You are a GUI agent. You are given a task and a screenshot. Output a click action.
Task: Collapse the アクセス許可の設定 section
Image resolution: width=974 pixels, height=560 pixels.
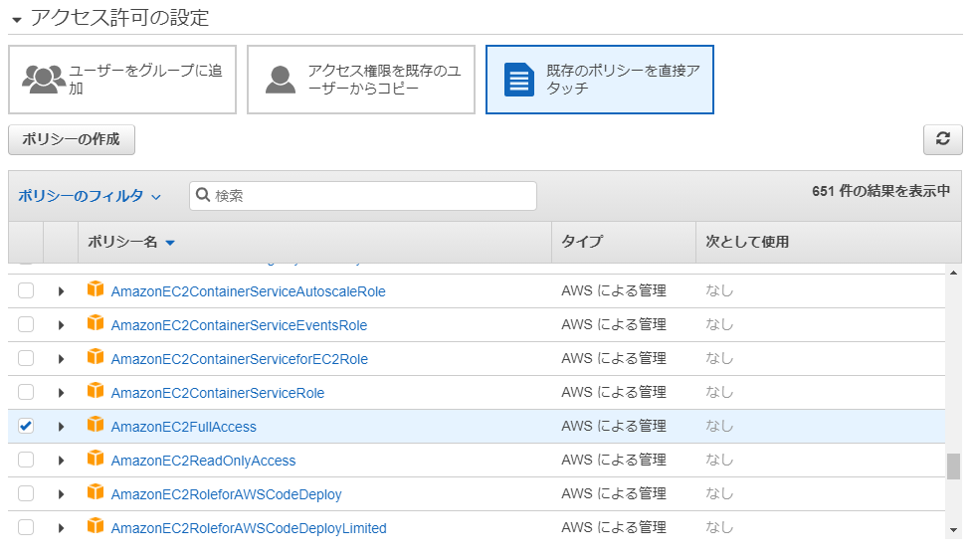click(17, 20)
